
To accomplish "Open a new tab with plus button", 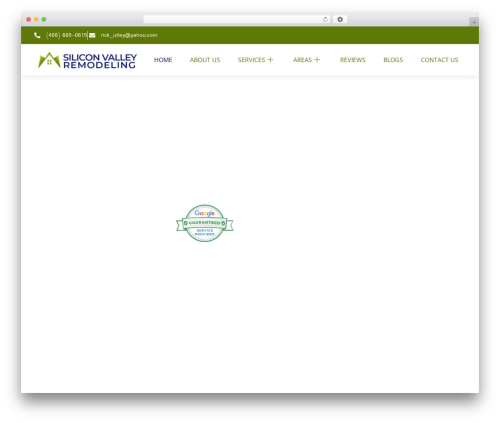I will 474,22.
